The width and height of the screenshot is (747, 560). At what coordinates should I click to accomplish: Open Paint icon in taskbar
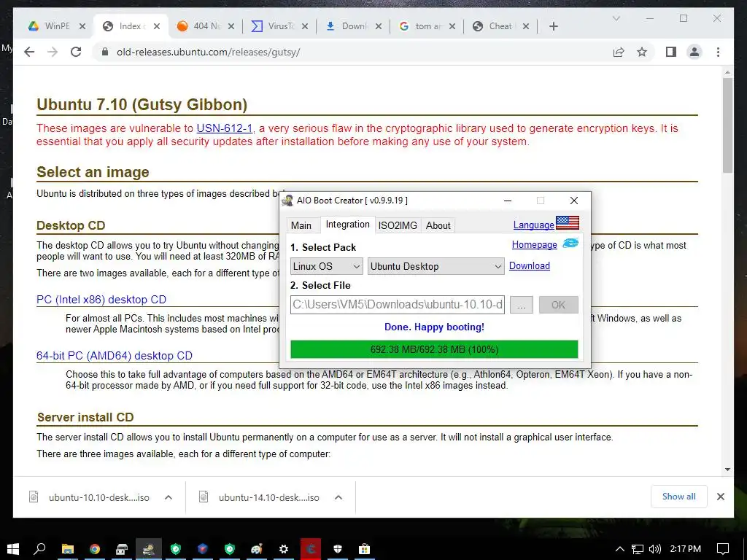point(257,549)
